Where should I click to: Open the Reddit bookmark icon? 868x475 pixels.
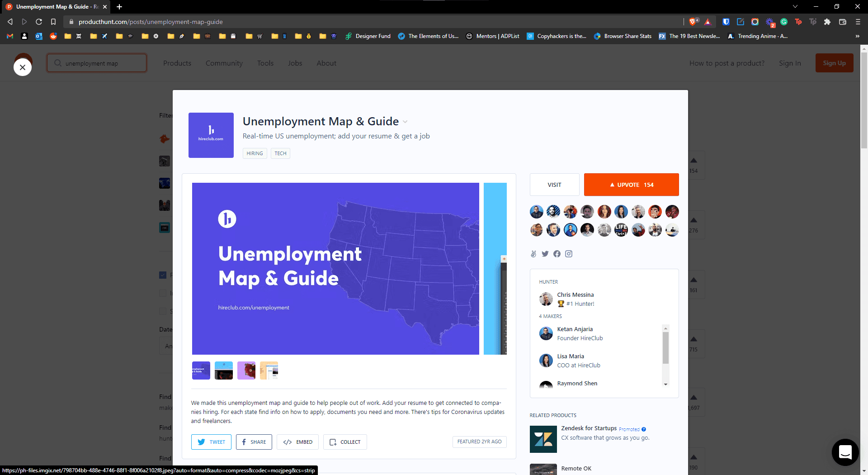53,36
